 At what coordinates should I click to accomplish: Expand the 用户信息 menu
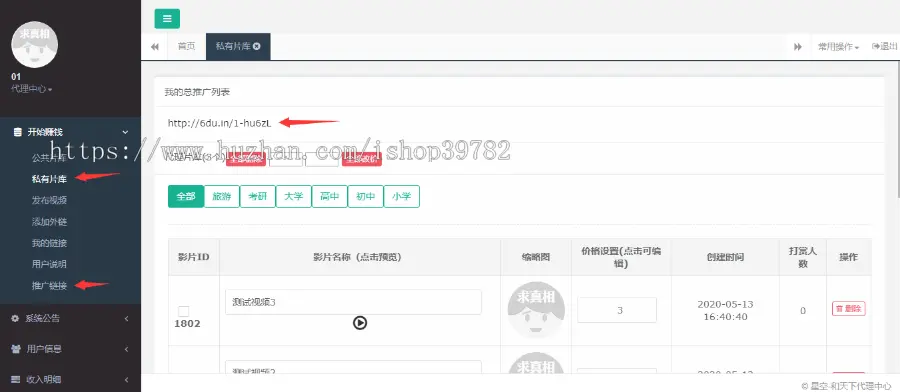click(x=70, y=349)
